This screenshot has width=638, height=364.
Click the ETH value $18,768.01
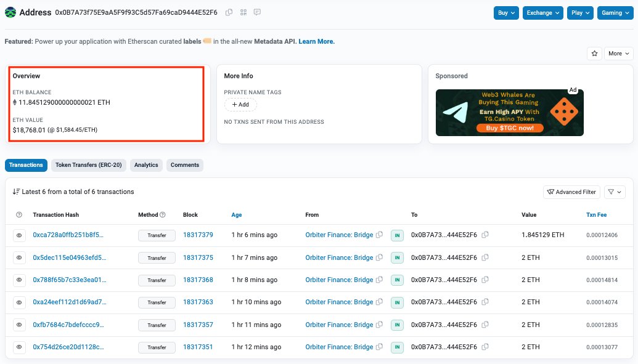[x=29, y=130]
